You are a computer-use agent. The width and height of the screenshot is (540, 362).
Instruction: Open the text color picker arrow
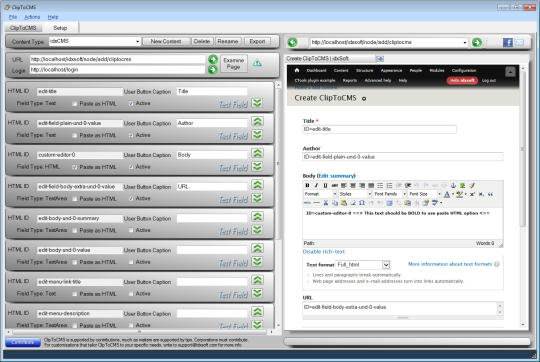(452, 194)
